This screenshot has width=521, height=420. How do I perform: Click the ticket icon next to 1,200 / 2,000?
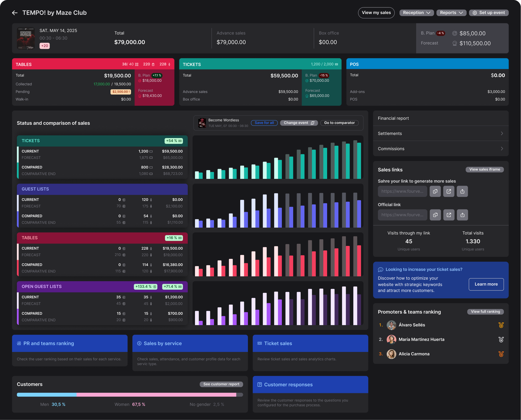point(336,64)
